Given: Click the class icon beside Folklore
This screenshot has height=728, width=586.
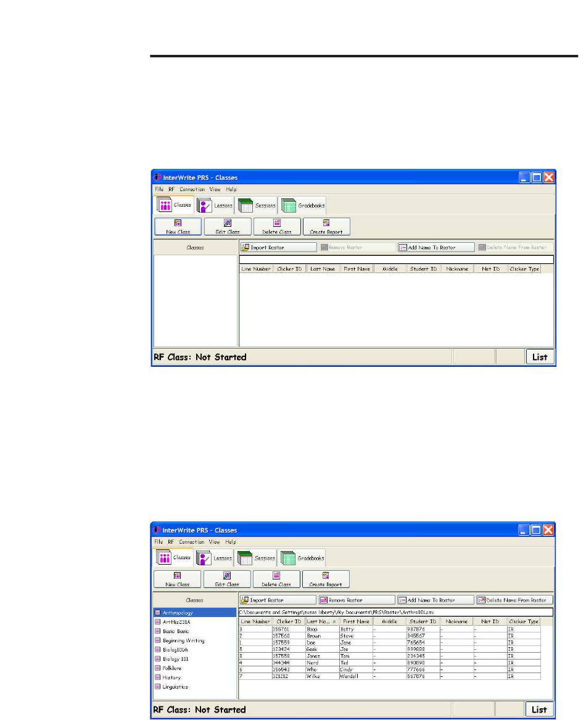Looking at the screenshot, I should pyautogui.click(x=157, y=668).
